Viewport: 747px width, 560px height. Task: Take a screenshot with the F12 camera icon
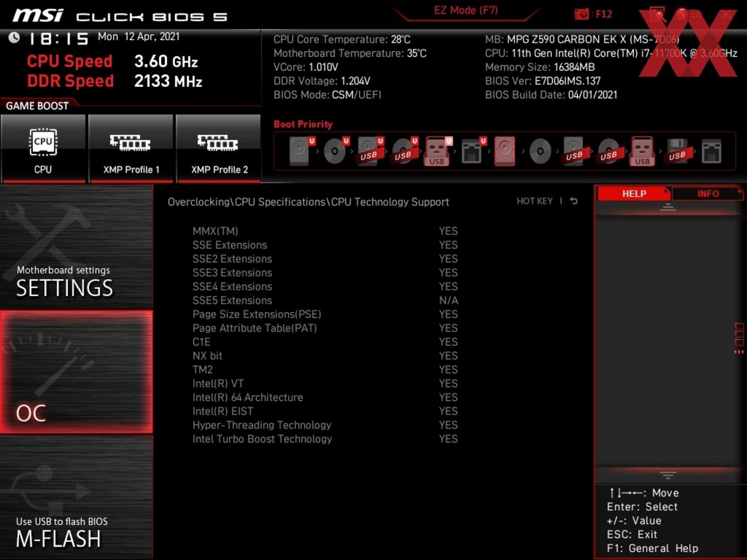pyautogui.click(x=581, y=14)
